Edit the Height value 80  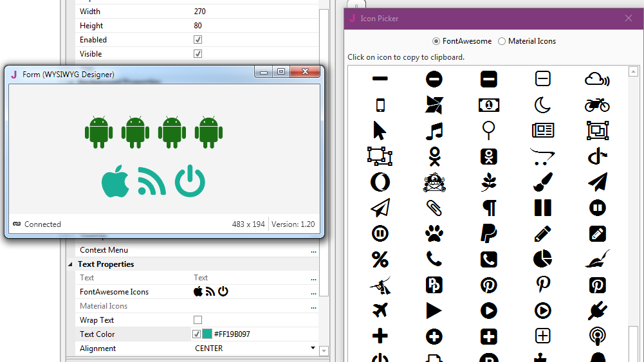[198, 26]
